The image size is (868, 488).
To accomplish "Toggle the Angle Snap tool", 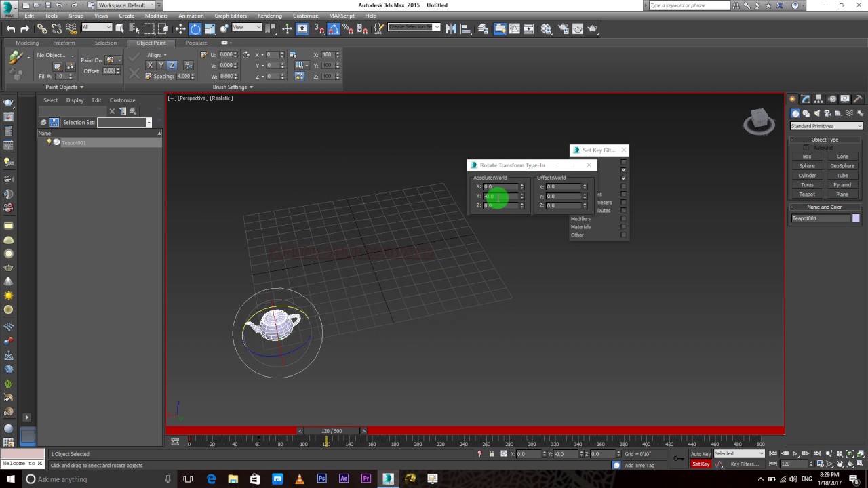I will (333, 28).
